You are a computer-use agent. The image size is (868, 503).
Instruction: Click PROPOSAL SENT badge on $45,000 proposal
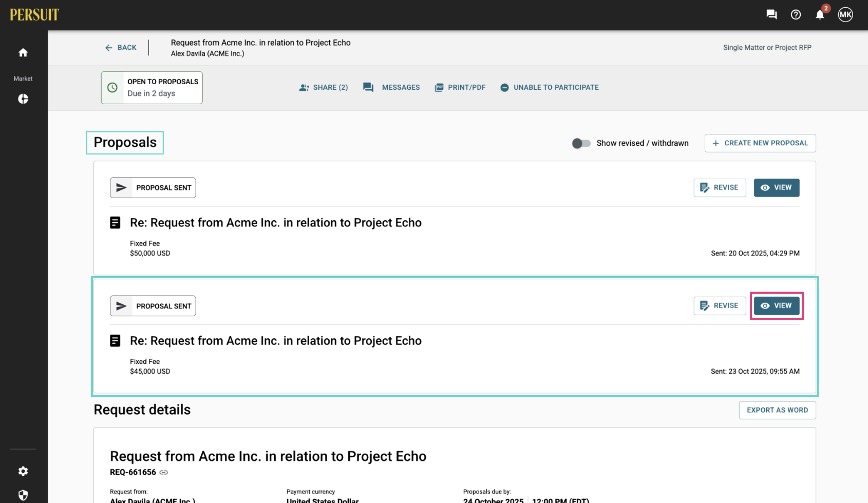[153, 306]
